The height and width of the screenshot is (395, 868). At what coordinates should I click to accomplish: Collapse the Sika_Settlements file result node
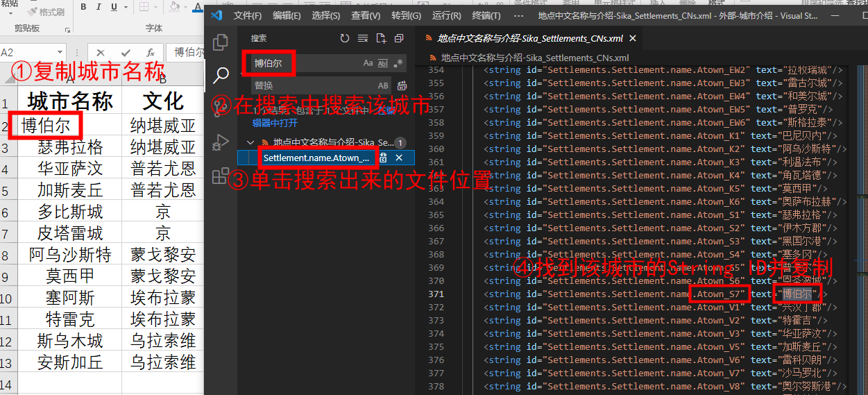pos(250,142)
